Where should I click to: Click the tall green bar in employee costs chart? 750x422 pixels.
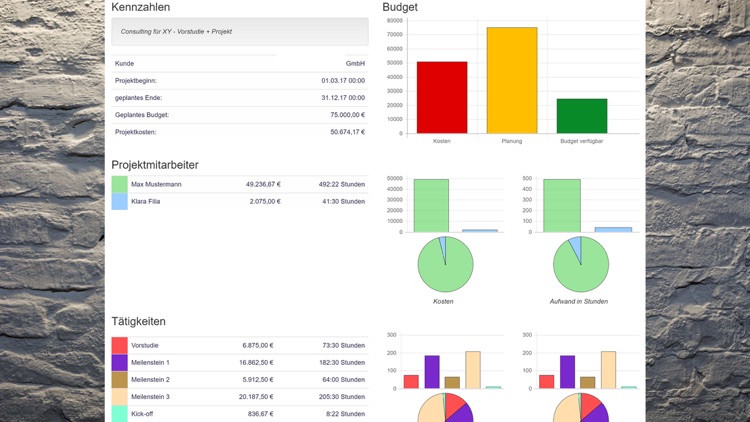click(431, 206)
